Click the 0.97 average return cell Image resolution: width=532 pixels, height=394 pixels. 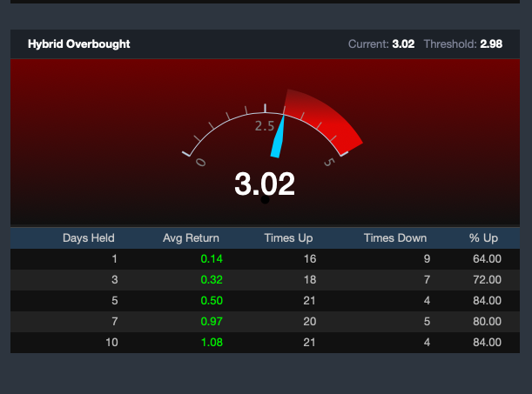[x=212, y=321]
